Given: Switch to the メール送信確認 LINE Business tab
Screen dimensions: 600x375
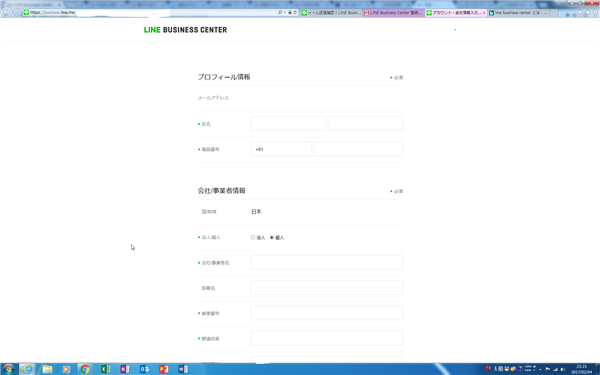Looking at the screenshot, I should tap(331, 13).
